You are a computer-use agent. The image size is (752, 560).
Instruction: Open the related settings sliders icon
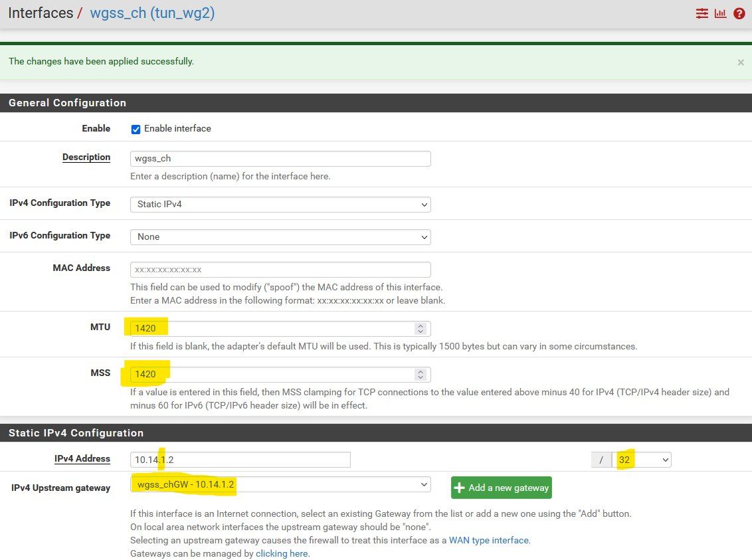(x=702, y=13)
